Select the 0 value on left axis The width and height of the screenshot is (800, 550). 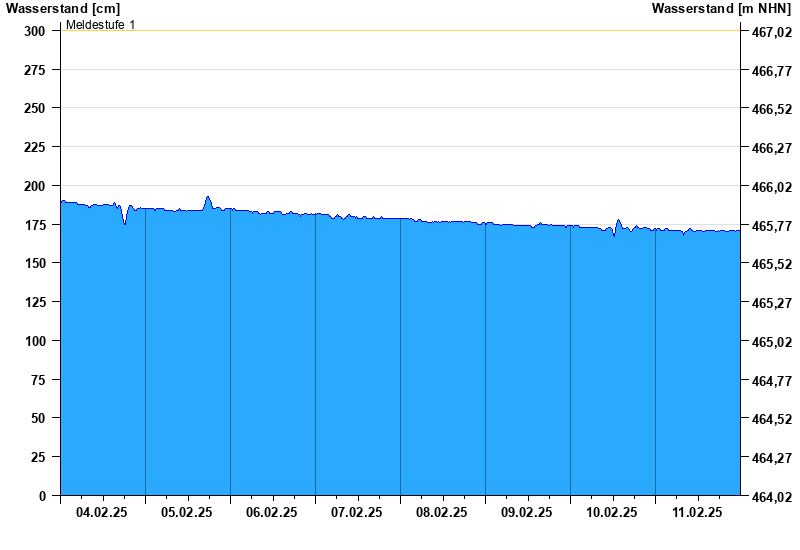point(42,496)
